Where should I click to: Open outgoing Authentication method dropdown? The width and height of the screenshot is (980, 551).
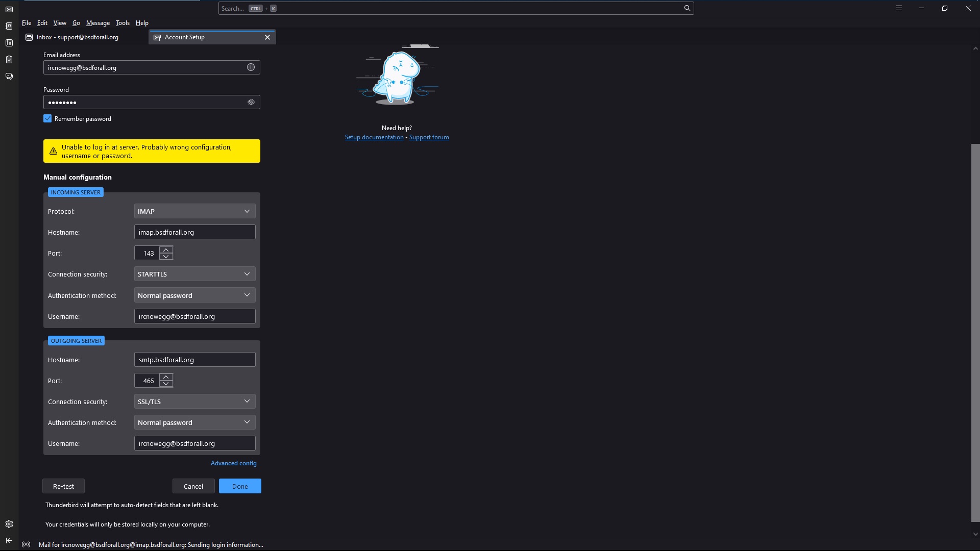point(194,422)
